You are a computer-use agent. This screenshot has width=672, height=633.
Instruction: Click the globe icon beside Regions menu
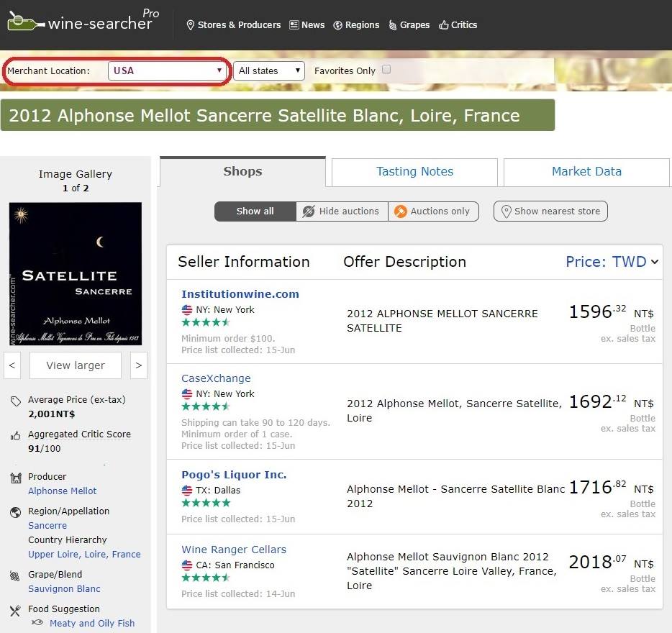pyautogui.click(x=337, y=25)
